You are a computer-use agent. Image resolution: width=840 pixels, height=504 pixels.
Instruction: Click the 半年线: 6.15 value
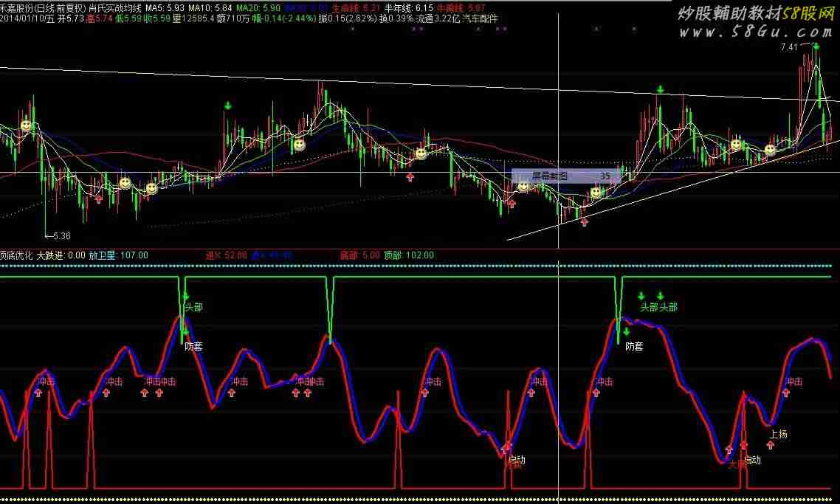(x=409, y=8)
